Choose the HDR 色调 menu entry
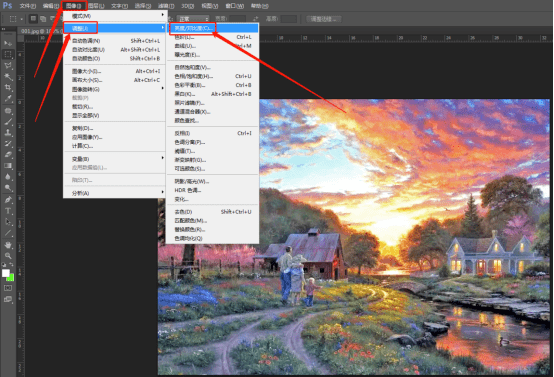This screenshot has height=377, width=554. [213, 190]
